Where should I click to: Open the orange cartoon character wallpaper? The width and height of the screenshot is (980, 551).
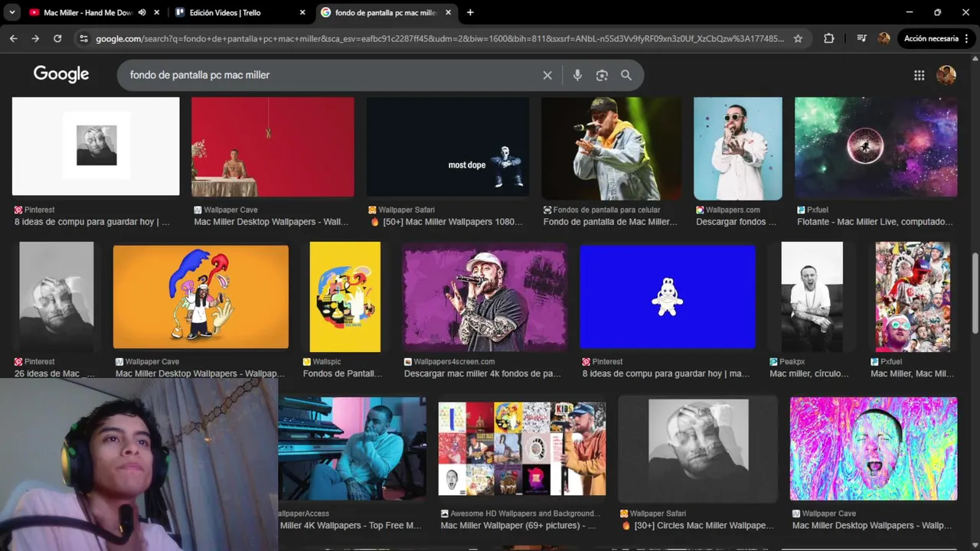coord(201,297)
